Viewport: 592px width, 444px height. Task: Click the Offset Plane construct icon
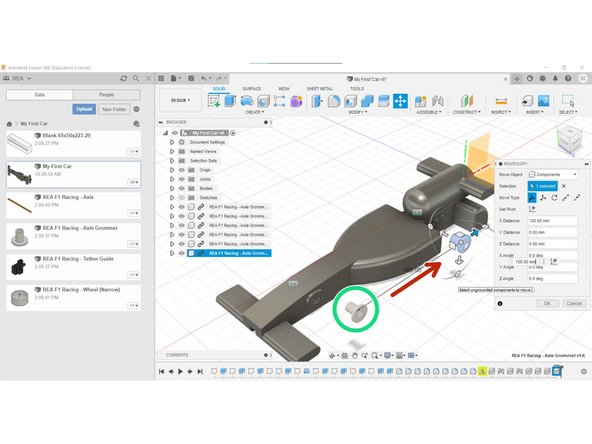[467, 101]
